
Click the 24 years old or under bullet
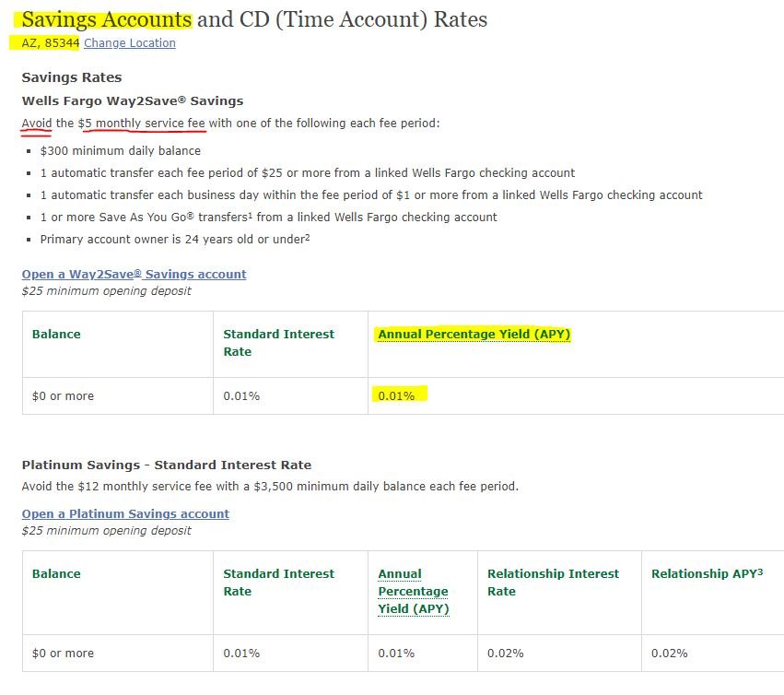tap(175, 239)
